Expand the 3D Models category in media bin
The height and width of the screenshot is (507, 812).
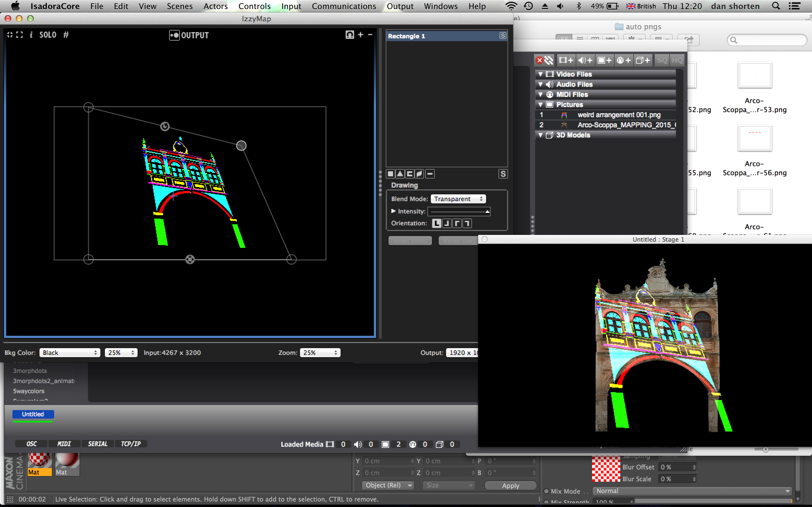[539, 135]
